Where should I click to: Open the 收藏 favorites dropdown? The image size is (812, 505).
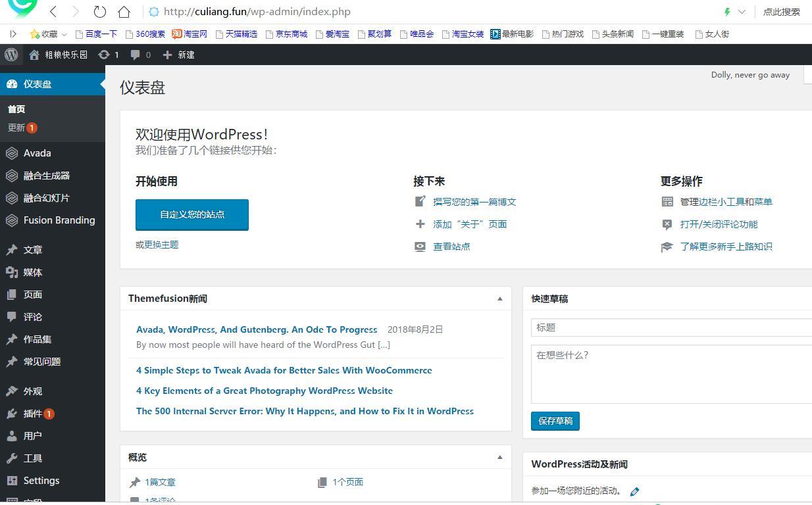pos(49,34)
